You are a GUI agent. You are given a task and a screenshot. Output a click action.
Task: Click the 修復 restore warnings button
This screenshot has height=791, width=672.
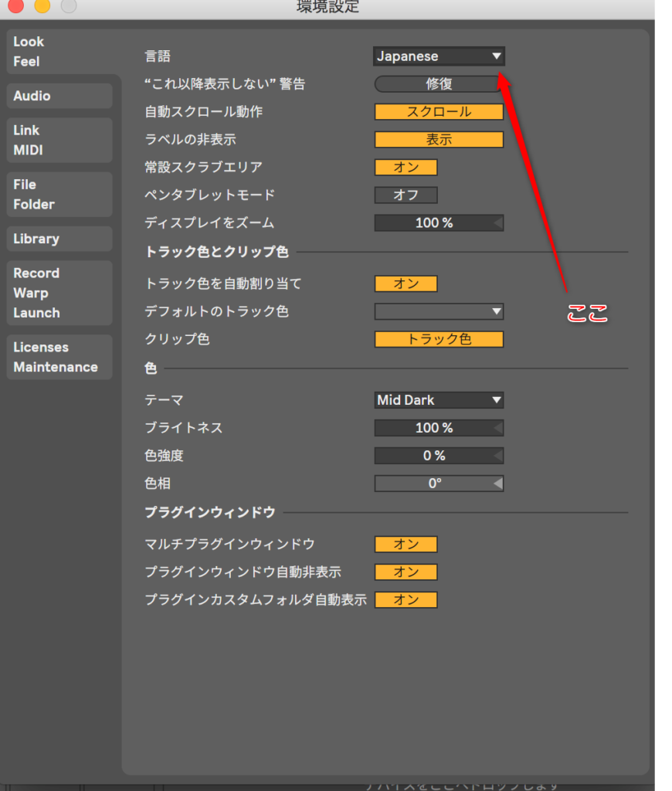(x=437, y=84)
